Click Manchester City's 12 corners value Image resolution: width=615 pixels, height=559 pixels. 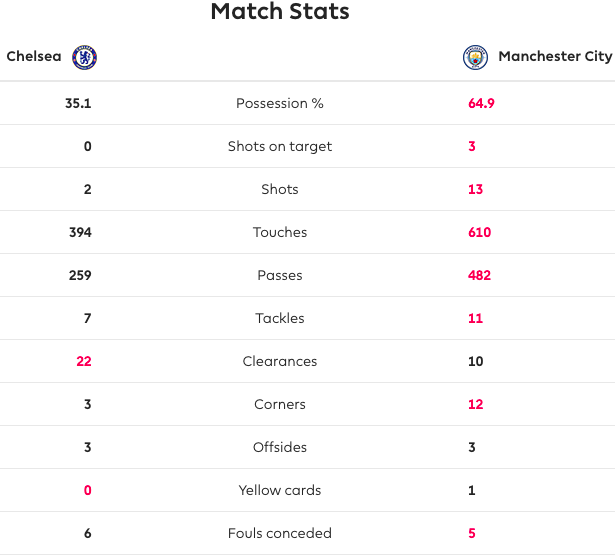click(475, 405)
